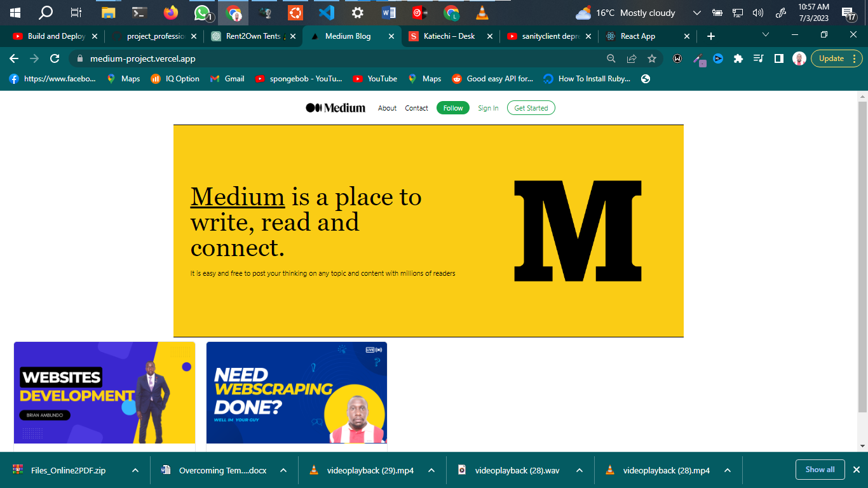Open Firefox from the taskbar
868x488 pixels.
(x=170, y=12)
